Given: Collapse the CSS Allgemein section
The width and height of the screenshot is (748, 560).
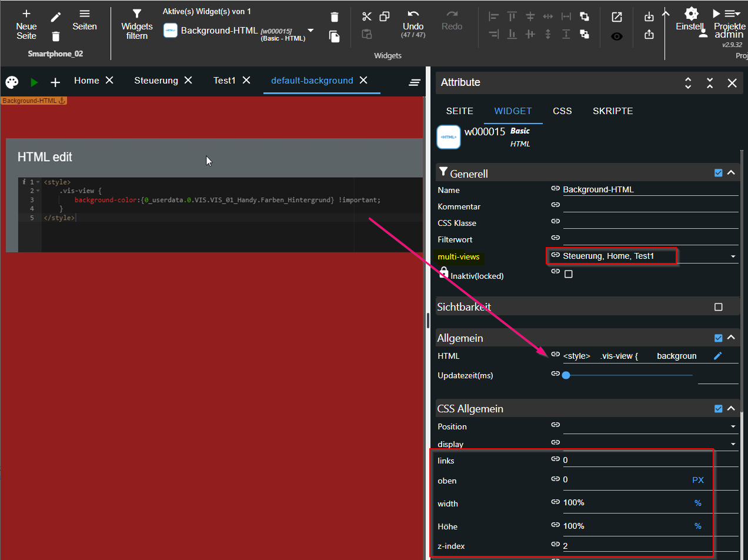Looking at the screenshot, I should pyautogui.click(x=731, y=408).
